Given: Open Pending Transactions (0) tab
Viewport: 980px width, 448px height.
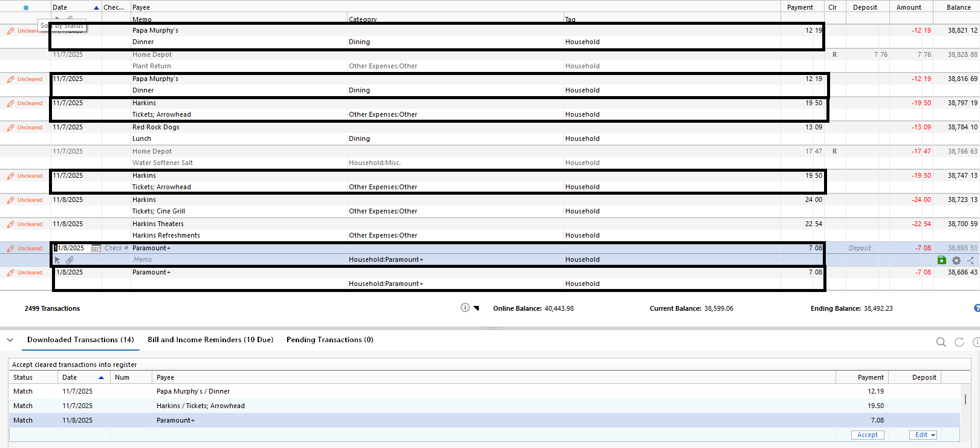Looking at the screenshot, I should [x=329, y=340].
